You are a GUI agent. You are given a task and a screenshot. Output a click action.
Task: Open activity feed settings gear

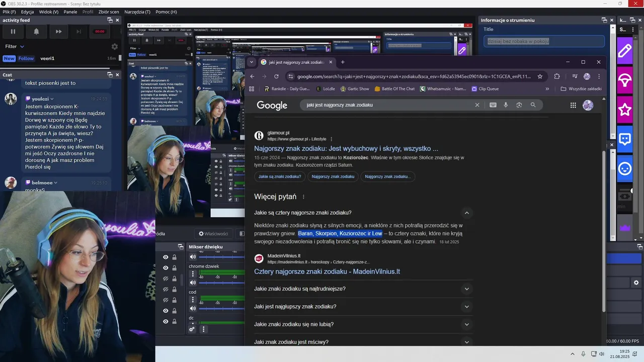pyautogui.click(x=115, y=46)
